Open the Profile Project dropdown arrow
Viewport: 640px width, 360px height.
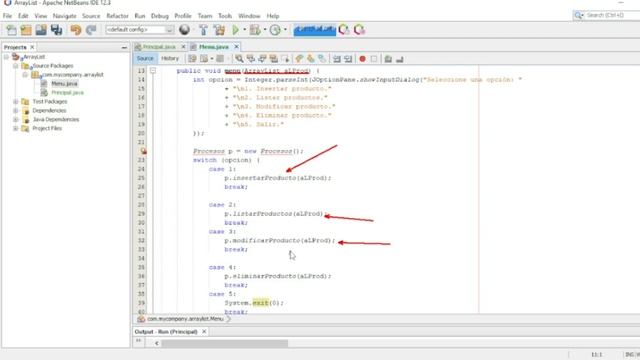[284, 30]
